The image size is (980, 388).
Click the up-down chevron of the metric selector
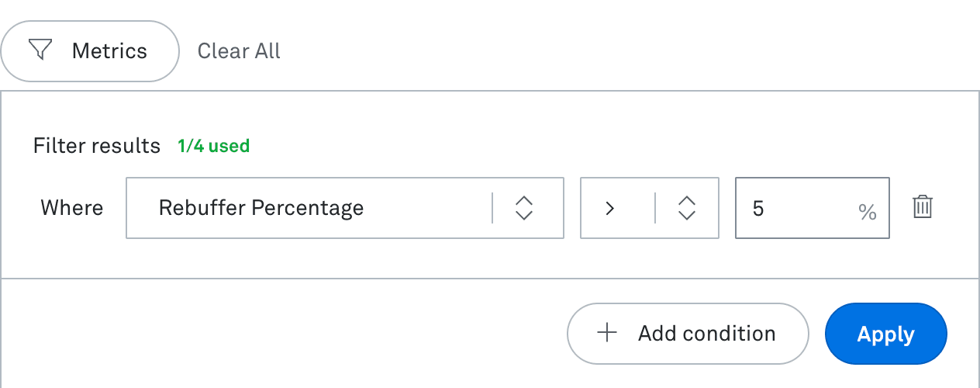[x=524, y=208]
